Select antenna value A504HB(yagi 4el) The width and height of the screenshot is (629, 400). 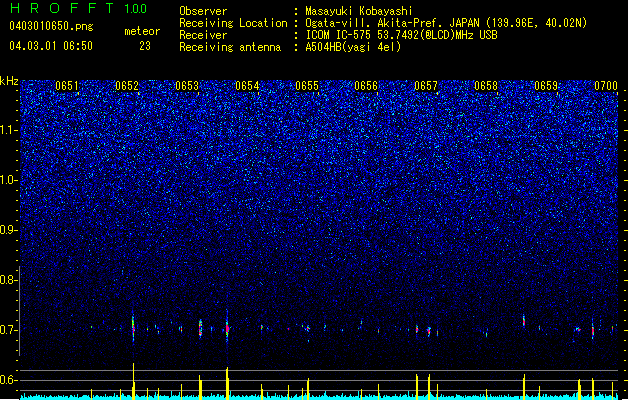tap(353, 47)
